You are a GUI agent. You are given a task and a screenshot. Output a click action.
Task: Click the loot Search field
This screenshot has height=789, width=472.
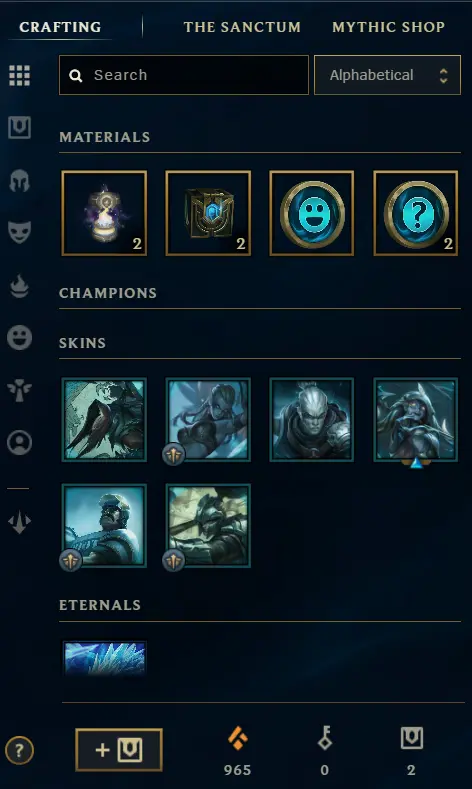[x=184, y=75]
